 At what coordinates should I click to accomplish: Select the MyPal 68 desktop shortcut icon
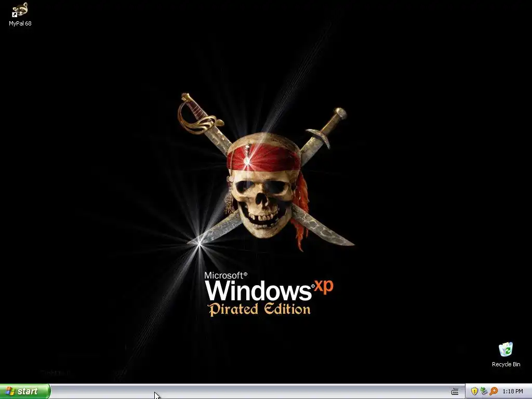[x=20, y=9]
